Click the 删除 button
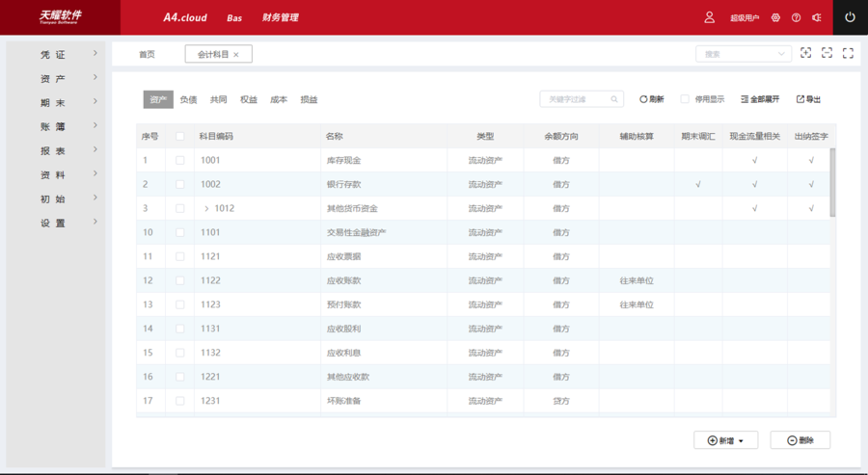This screenshot has width=868, height=475. pyautogui.click(x=800, y=440)
